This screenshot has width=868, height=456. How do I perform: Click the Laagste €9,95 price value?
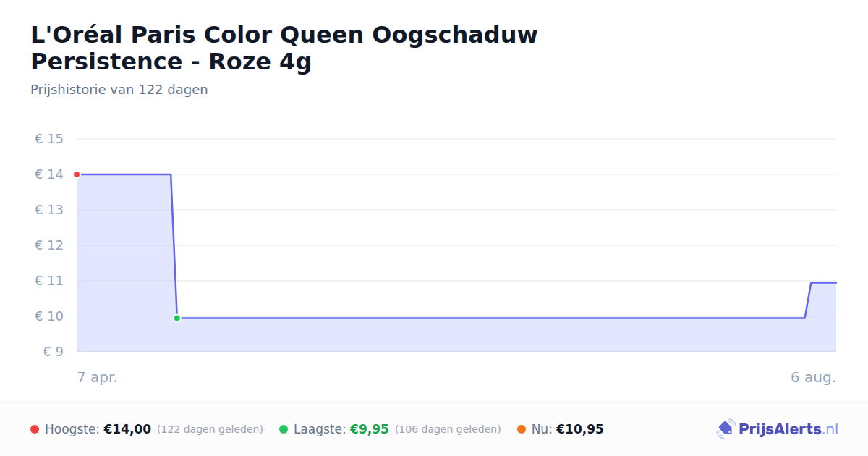coord(370,429)
